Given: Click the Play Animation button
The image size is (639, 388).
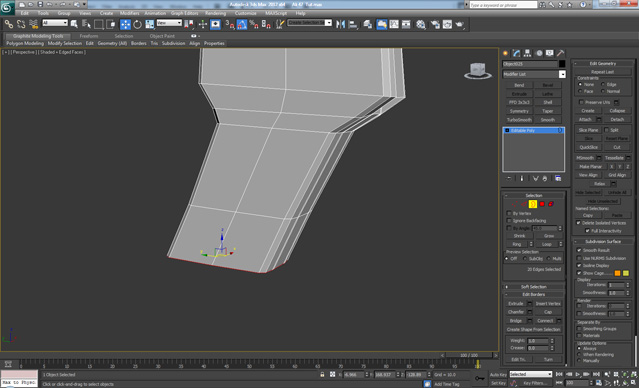Looking at the screenshot, I should click(578, 374).
